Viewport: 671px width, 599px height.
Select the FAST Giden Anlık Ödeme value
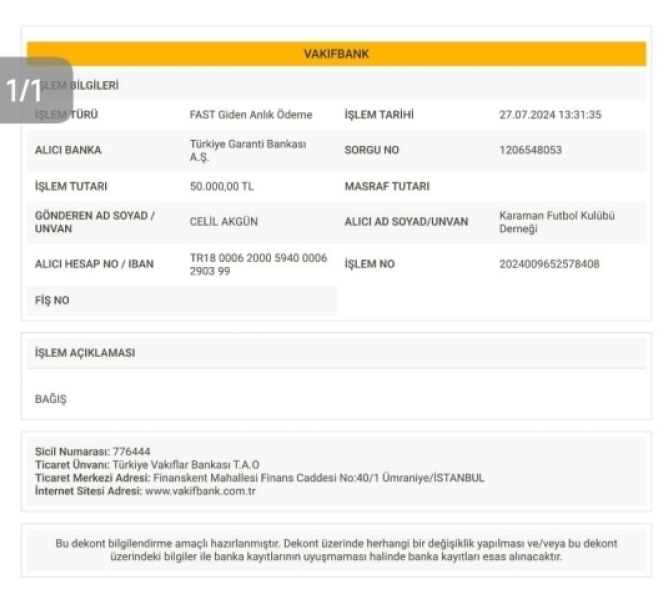[251, 115]
